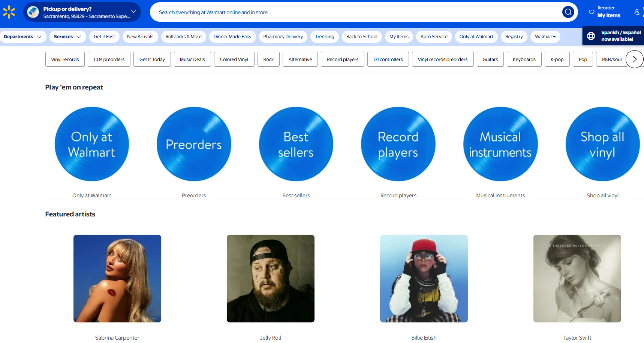Screen dimensions: 644x343
Task: Expand the Services dropdown menu
Action: pyautogui.click(x=67, y=37)
